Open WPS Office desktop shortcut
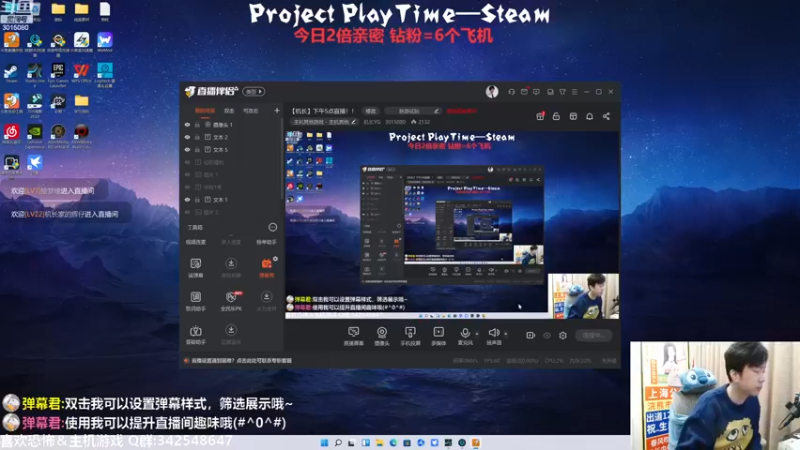This screenshot has height=450, width=800. [x=81, y=73]
